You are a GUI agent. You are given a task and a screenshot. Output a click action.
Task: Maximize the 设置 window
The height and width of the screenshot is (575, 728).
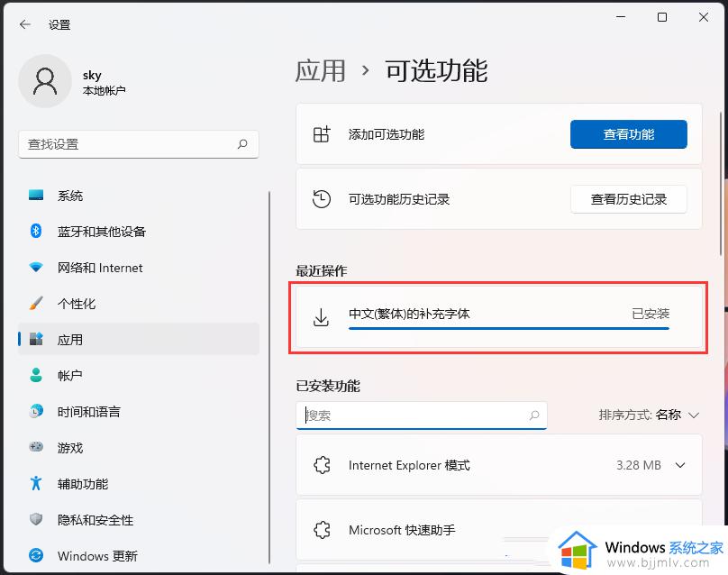(662, 17)
